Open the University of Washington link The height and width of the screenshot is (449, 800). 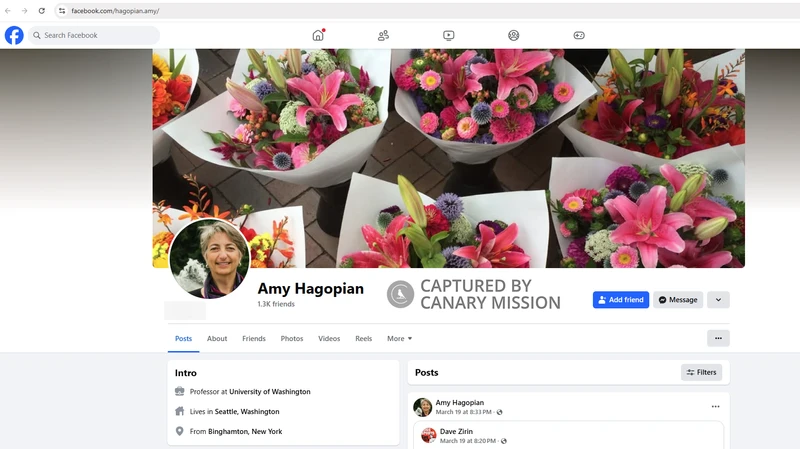click(x=269, y=391)
